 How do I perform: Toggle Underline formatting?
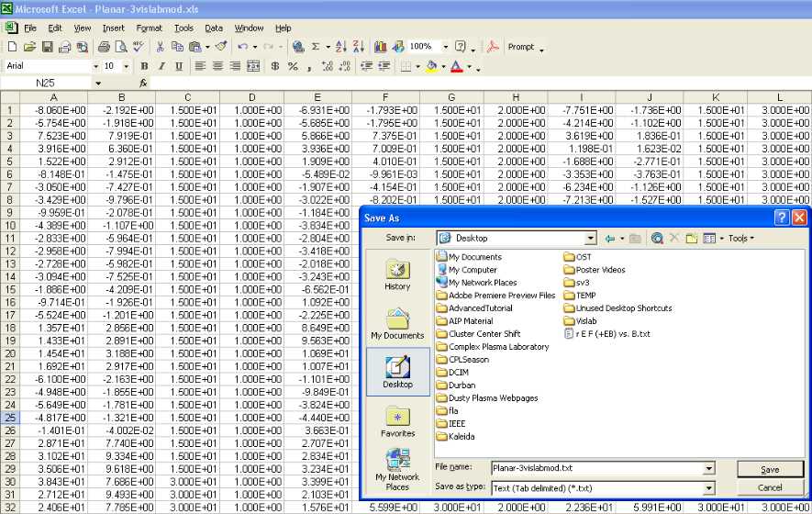[x=178, y=67]
